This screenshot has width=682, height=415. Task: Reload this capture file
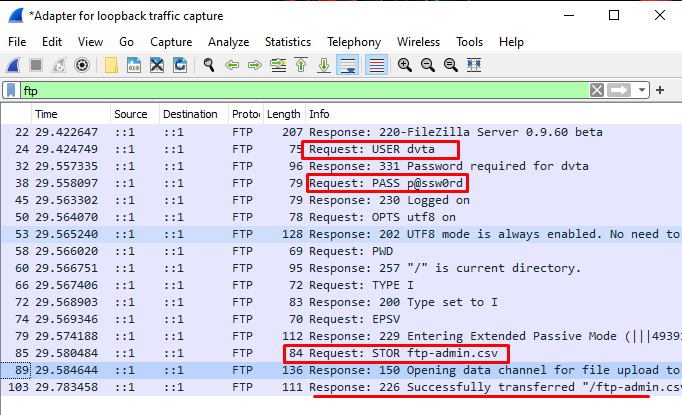tap(180, 65)
